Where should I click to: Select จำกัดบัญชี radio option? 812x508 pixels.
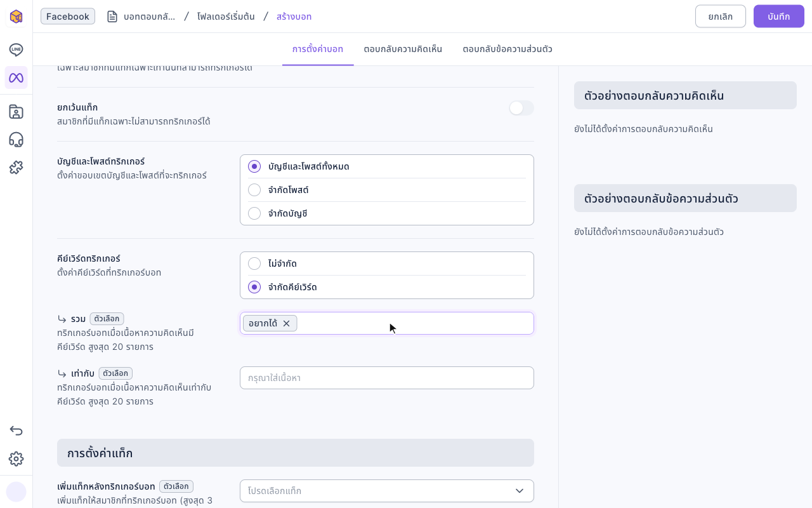[254, 213]
